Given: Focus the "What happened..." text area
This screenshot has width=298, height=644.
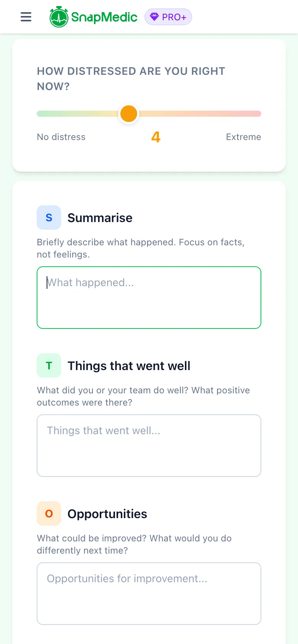Looking at the screenshot, I should pyautogui.click(x=149, y=298).
